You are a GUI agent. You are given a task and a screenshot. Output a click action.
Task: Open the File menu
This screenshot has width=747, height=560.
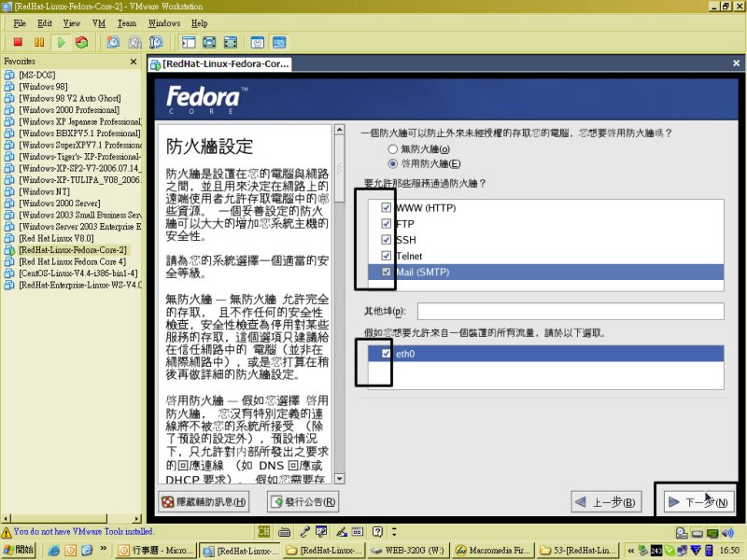pyautogui.click(x=20, y=23)
